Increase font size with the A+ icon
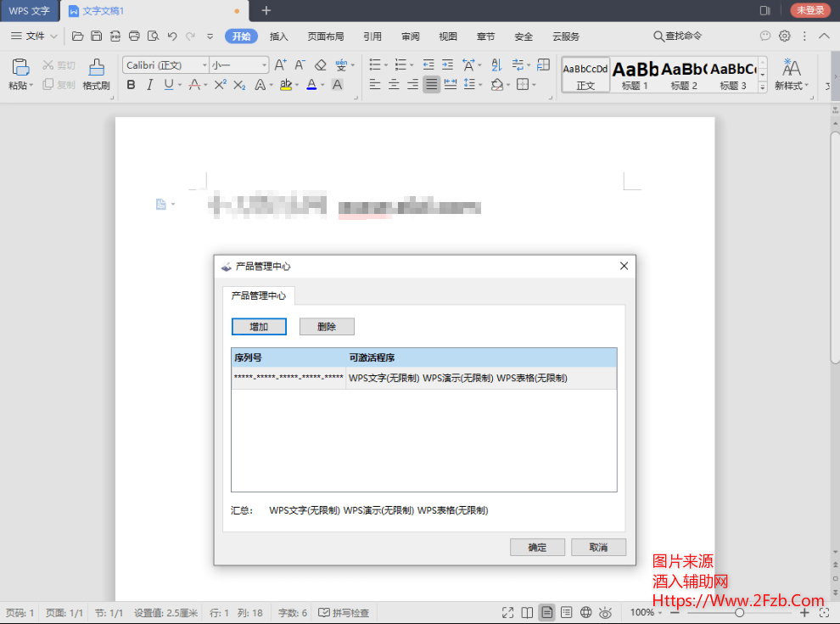This screenshot has width=840, height=624. tap(280, 65)
